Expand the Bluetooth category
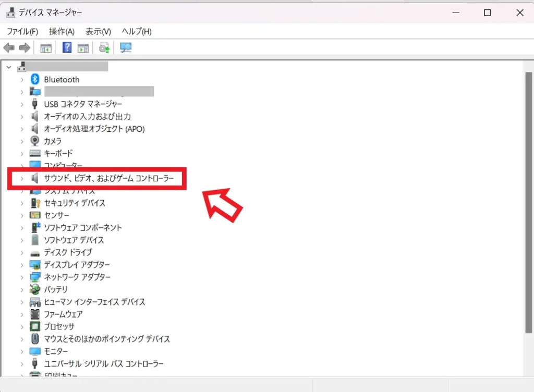The image size is (534, 392). 22,80
